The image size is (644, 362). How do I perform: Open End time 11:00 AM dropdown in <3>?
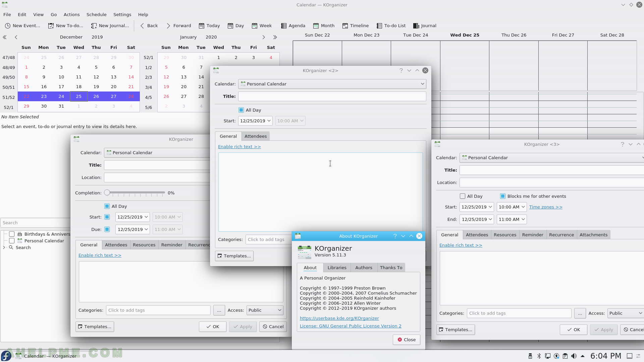pos(512,219)
